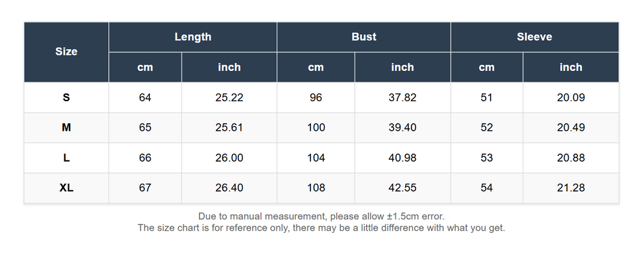Click the M size row label
This screenshot has width=644, height=254.
pyautogui.click(x=66, y=128)
